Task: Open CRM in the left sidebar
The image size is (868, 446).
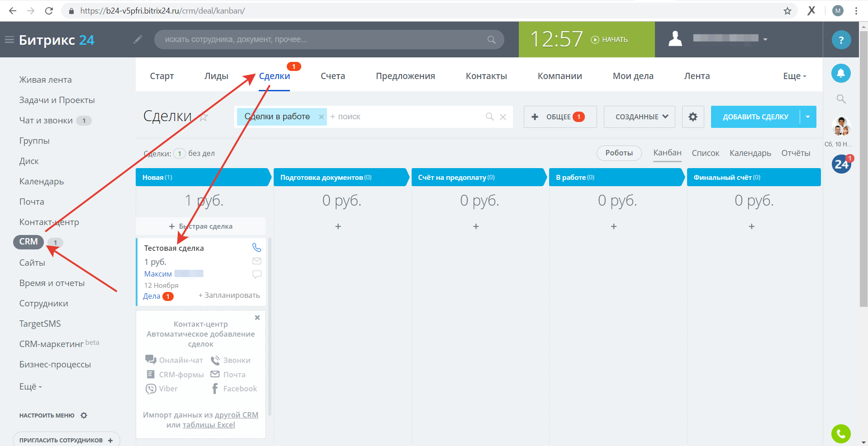Action: point(28,242)
